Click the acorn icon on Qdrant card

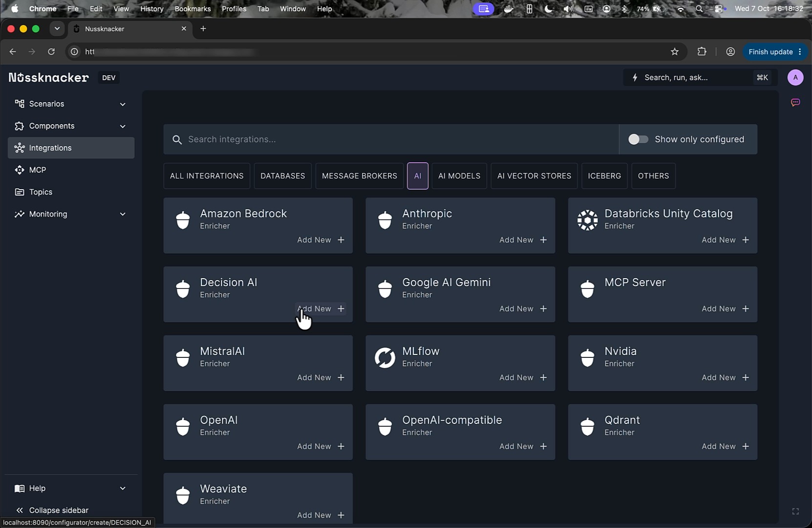[x=587, y=426]
